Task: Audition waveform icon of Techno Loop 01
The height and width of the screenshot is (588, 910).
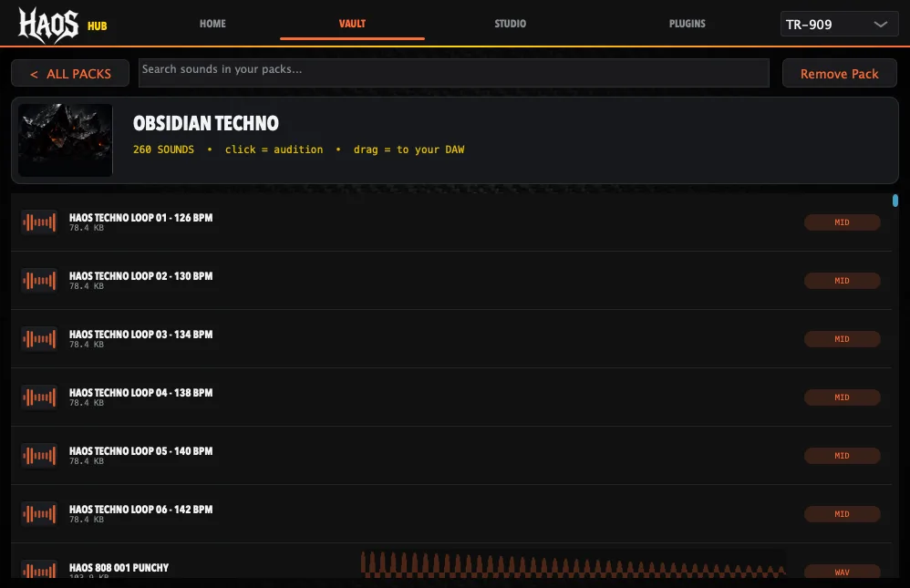Action: click(x=39, y=222)
